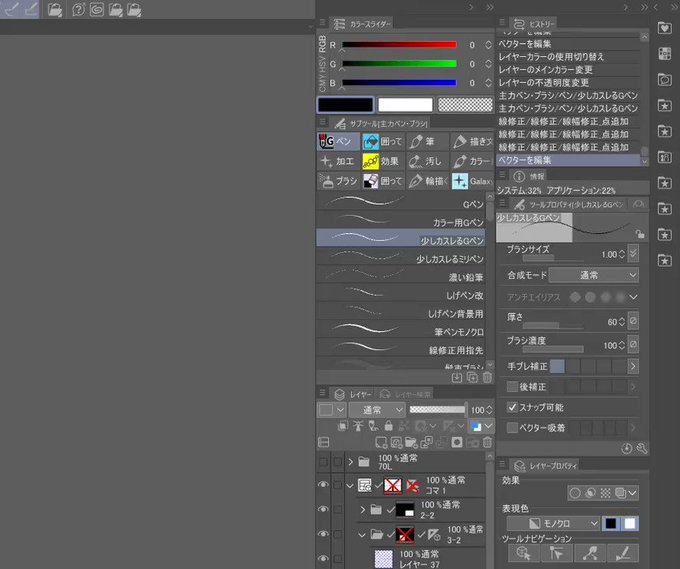Open the layer blend mode 通常 dropdown

click(376, 410)
